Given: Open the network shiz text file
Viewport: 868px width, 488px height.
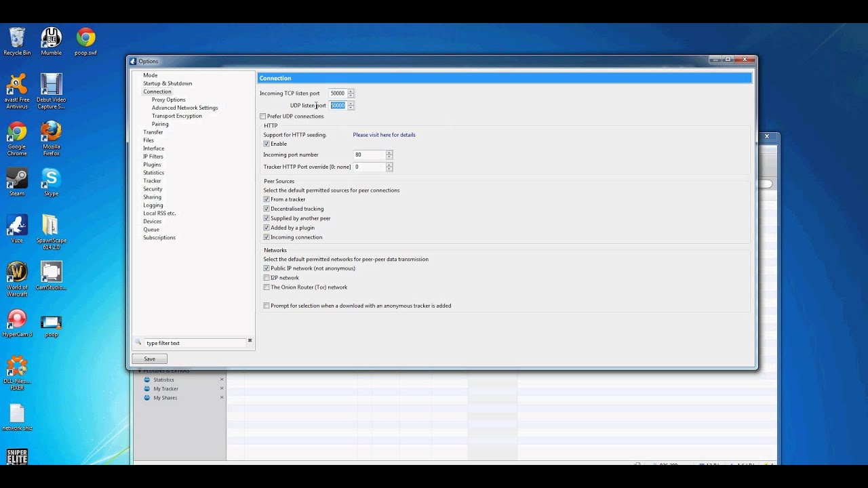Looking at the screenshot, I should 17,417.
